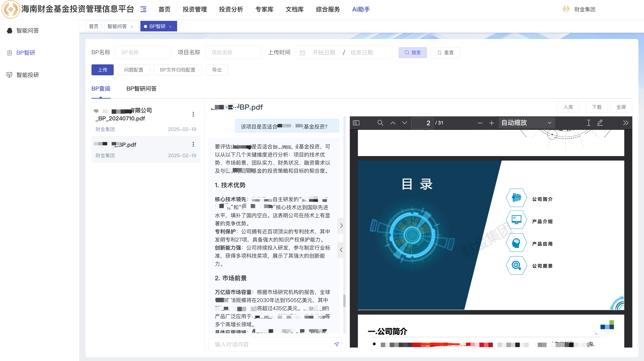
Task: Click the 重置 button
Action: click(x=445, y=52)
